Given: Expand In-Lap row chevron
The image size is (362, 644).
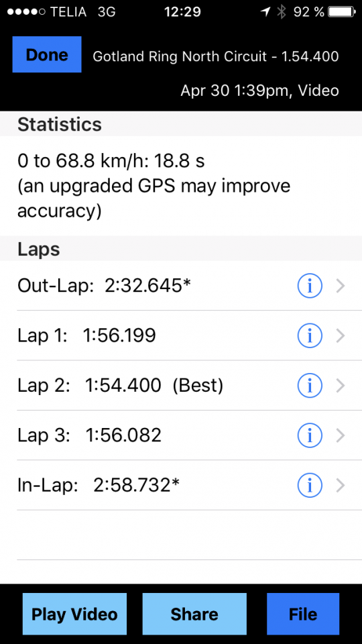Looking at the screenshot, I should pos(341,486).
